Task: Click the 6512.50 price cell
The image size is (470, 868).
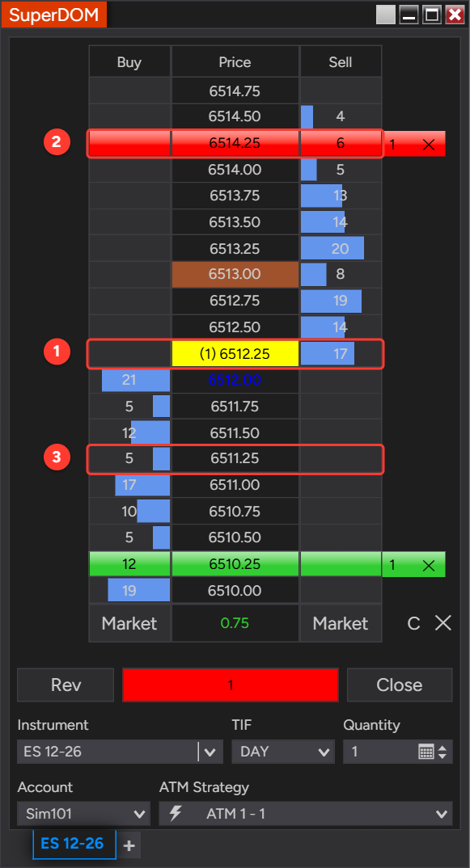Action: pyautogui.click(x=235, y=327)
